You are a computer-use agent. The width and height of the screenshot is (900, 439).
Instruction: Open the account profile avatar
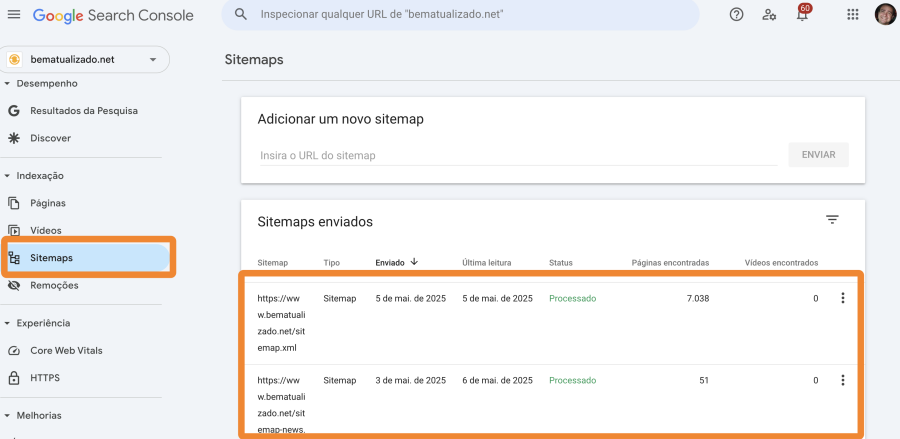pyautogui.click(x=886, y=14)
